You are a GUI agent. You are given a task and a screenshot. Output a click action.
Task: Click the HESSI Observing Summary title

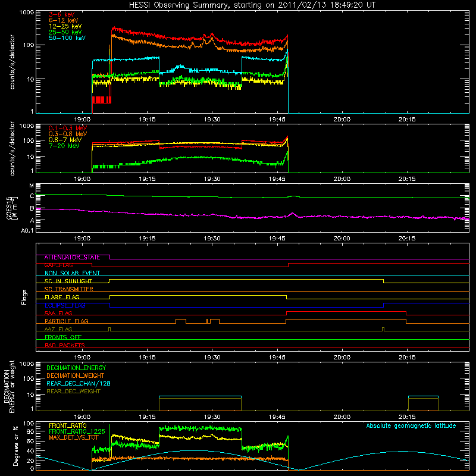click(252, 5)
